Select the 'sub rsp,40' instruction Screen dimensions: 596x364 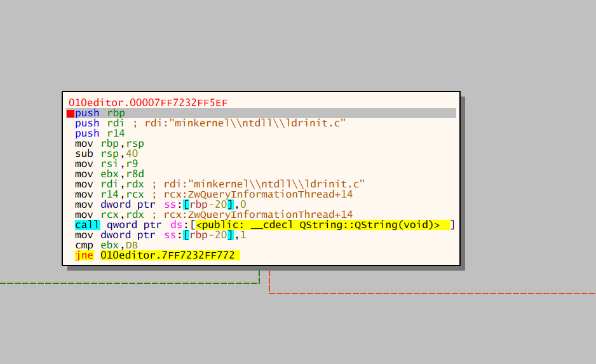click(x=107, y=154)
